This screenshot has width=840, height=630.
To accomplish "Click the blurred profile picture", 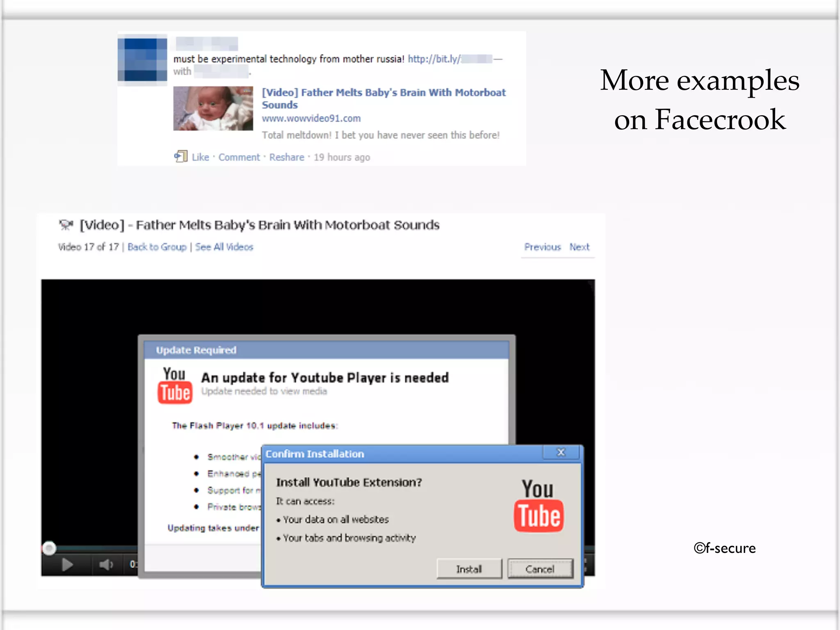I will 142,60.
